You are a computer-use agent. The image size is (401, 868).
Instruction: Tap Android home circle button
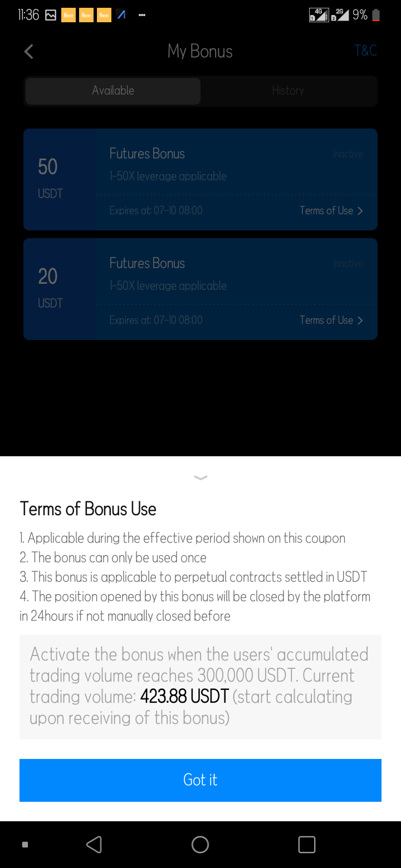click(200, 845)
